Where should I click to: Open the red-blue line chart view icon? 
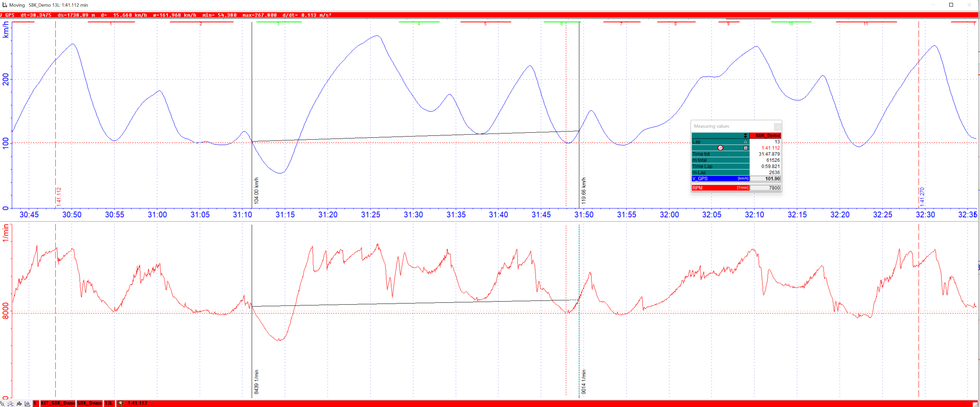pos(11,404)
